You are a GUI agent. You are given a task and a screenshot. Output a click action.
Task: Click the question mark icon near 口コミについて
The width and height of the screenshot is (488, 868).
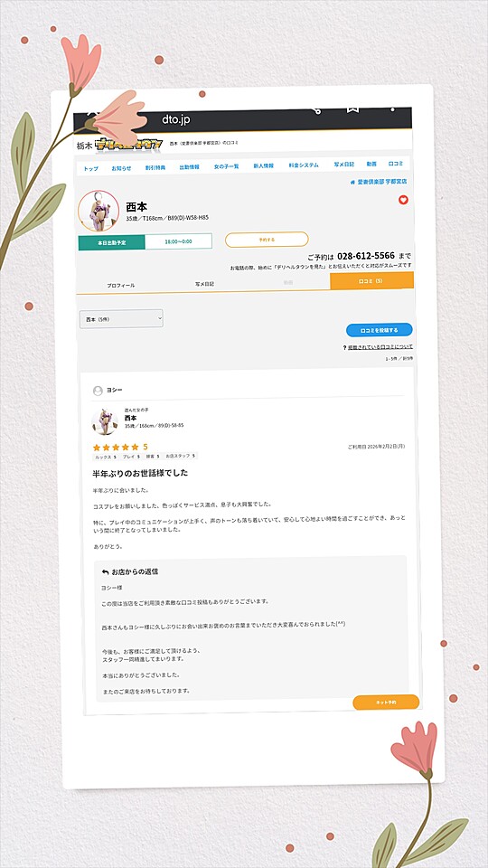coord(344,347)
